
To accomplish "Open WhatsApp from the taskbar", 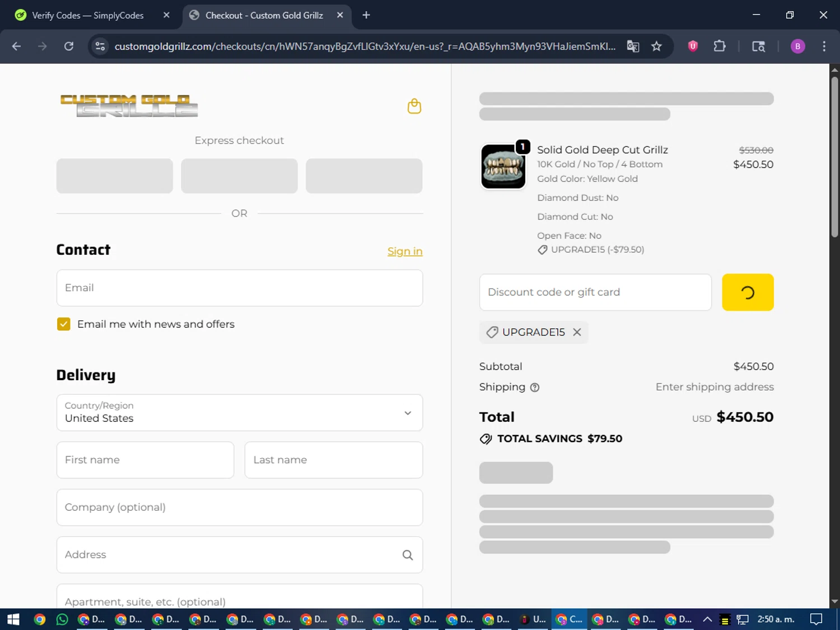I will click(x=62, y=619).
